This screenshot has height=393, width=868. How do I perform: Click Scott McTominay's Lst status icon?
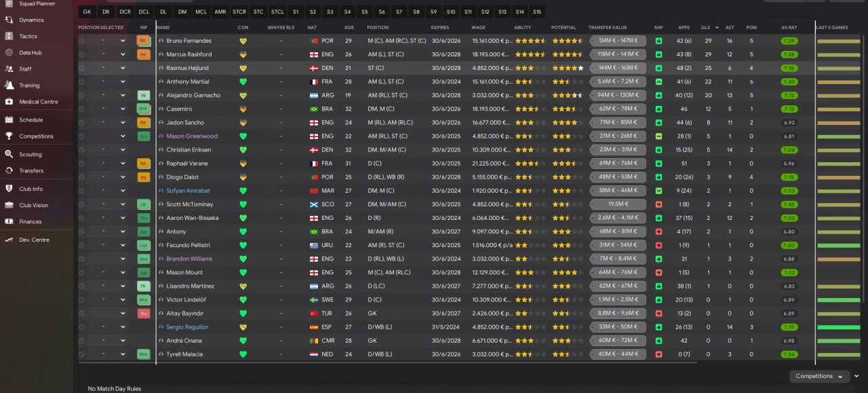coord(143,204)
